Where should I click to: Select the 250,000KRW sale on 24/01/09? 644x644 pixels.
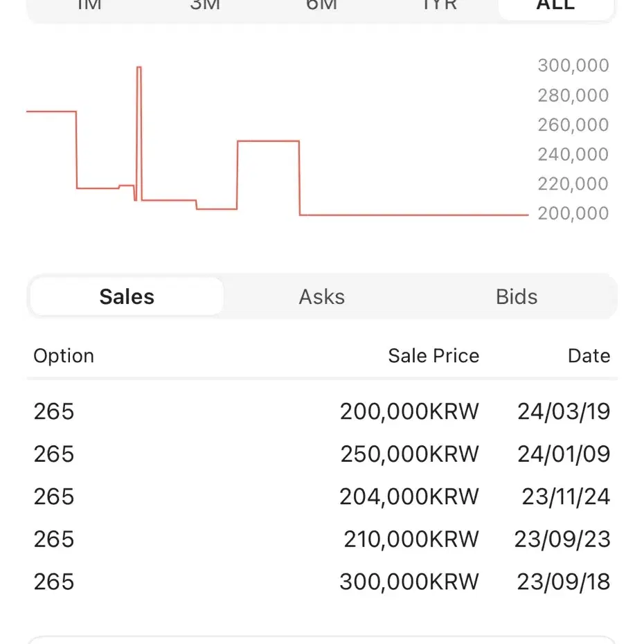322,454
